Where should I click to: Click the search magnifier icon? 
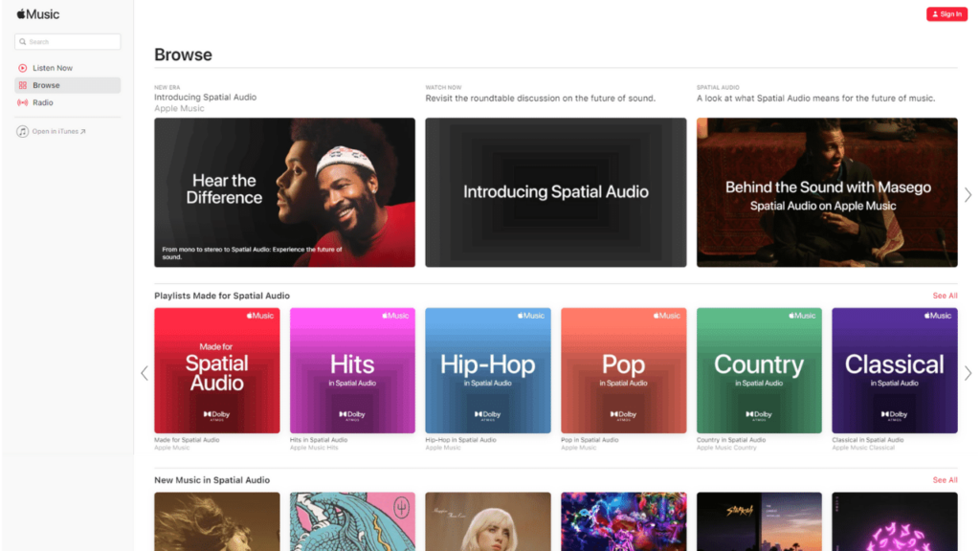pyautogui.click(x=23, y=42)
